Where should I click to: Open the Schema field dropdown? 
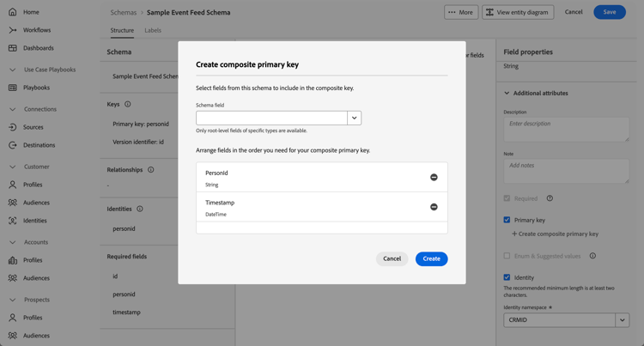pos(354,118)
